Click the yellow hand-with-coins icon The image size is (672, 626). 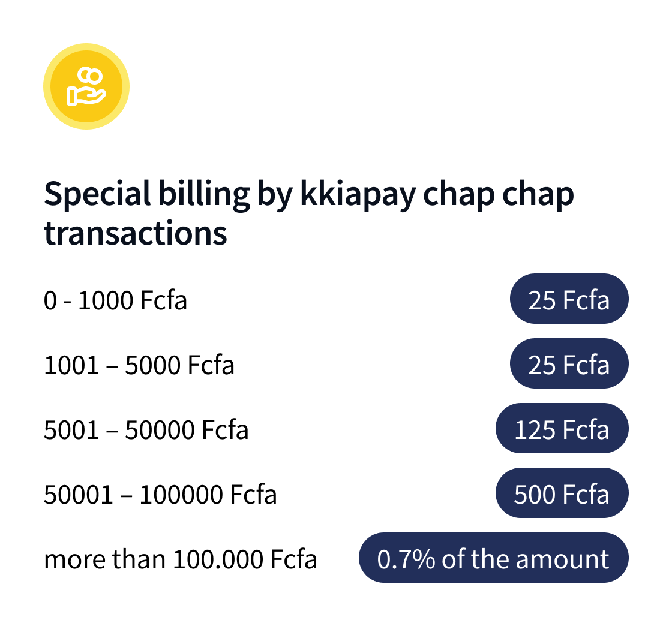click(x=86, y=86)
